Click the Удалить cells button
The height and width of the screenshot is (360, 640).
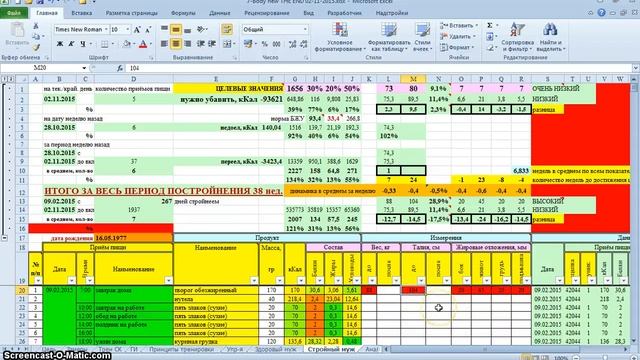[458, 36]
